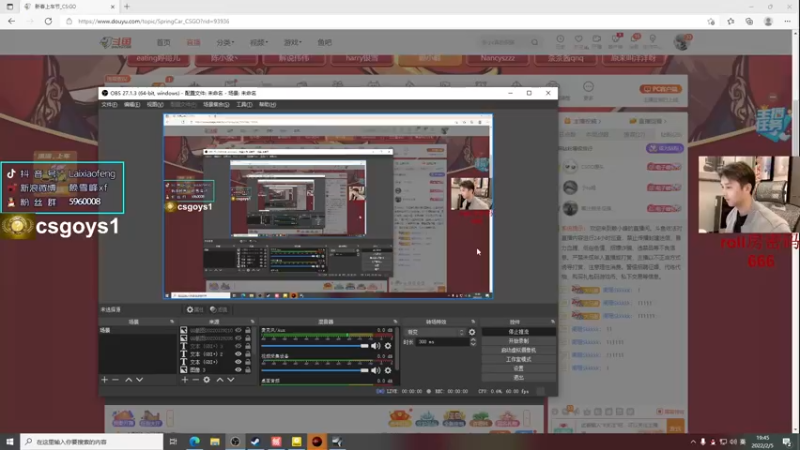Image resolution: width=800 pixels, height=450 pixels.
Task: Hide the 文本 (GDI+) source
Action: click(x=238, y=362)
